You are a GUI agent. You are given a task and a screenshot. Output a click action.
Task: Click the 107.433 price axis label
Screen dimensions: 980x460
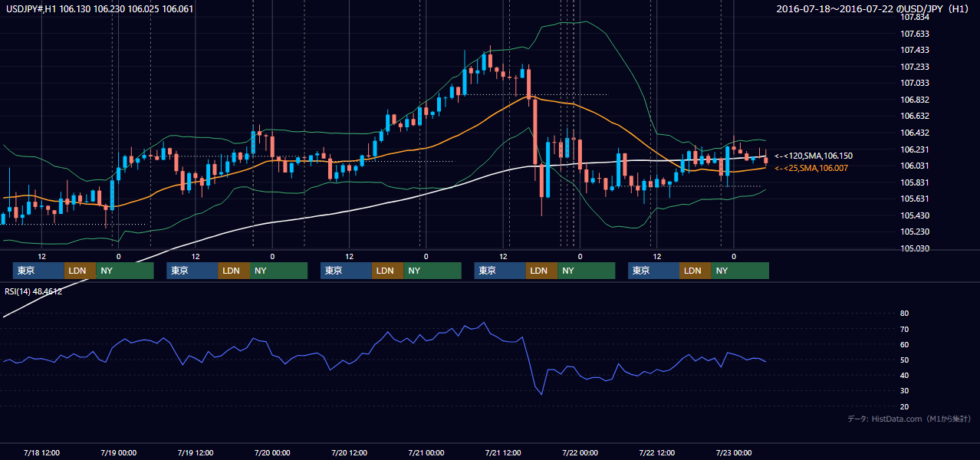pos(916,50)
